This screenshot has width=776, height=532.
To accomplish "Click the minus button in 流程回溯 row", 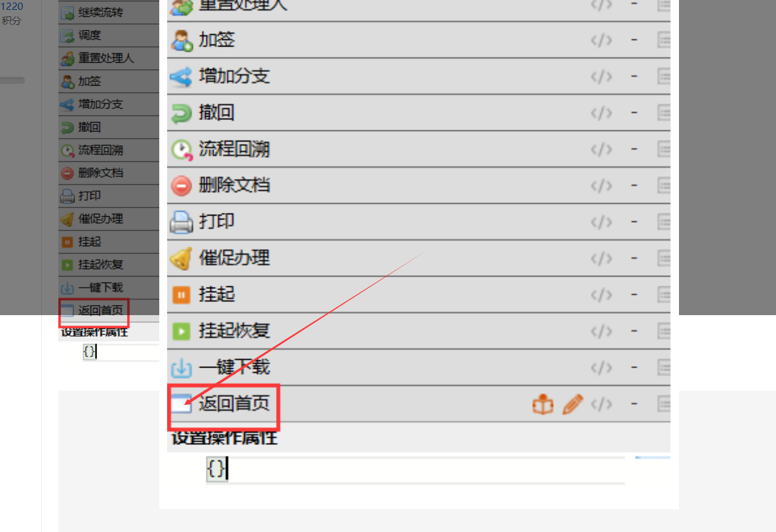I will click(634, 149).
